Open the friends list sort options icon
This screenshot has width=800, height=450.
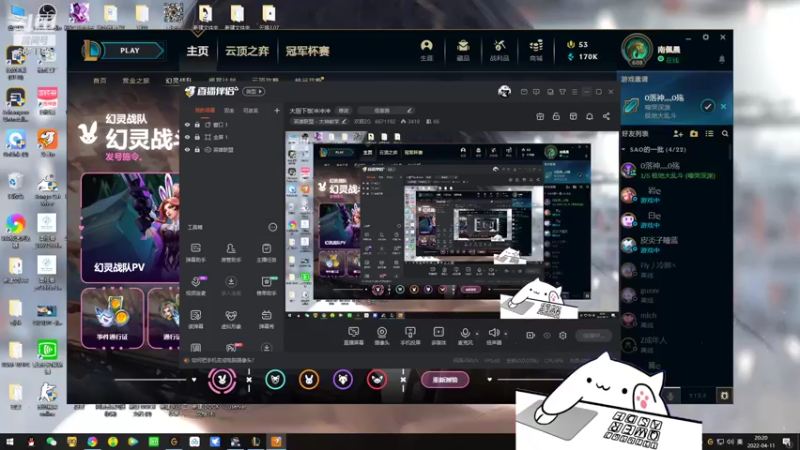pyautogui.click(x=709, y=134)
